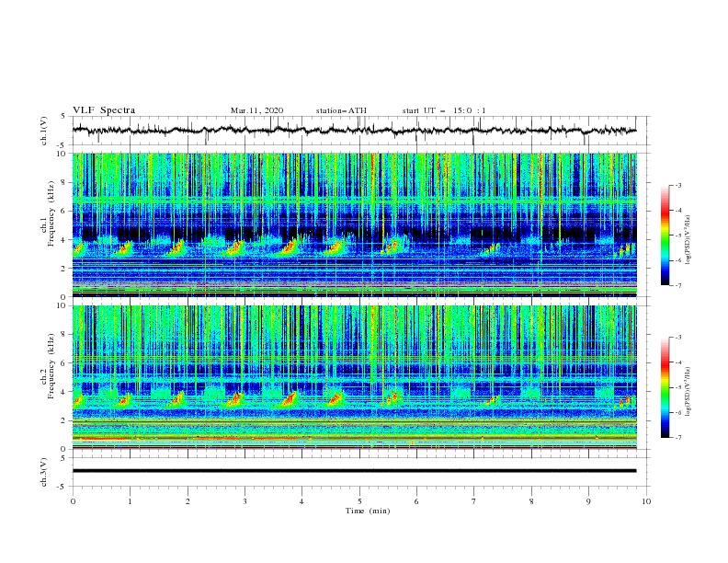The image size is (728, 563).
Task: Click the ch.1 frequency tick label "8"
Action: 65,182
